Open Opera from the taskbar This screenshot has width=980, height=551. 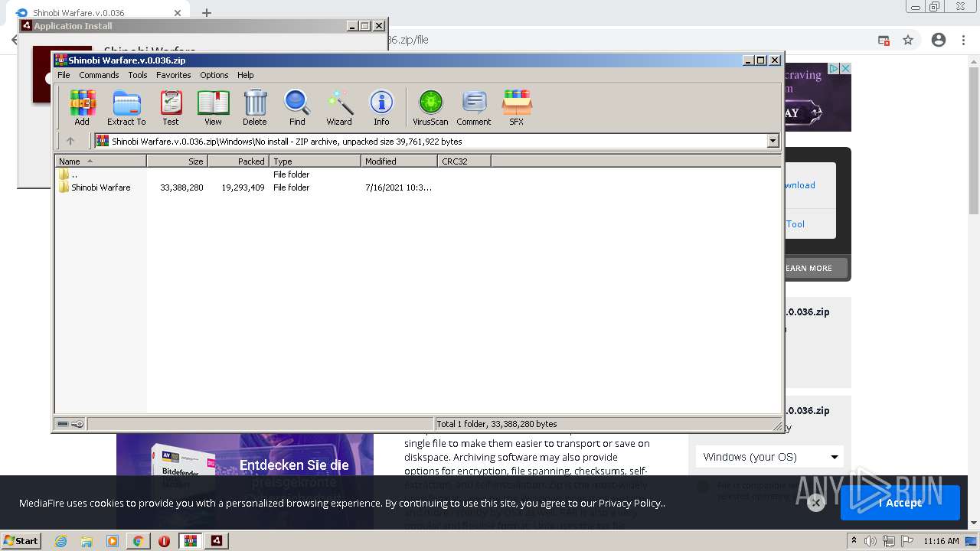(x=164, y=541)
